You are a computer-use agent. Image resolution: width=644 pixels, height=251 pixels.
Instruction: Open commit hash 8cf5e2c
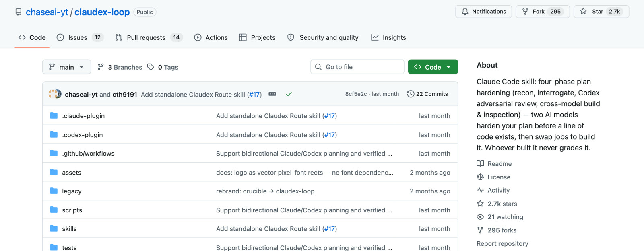[356, 94]
